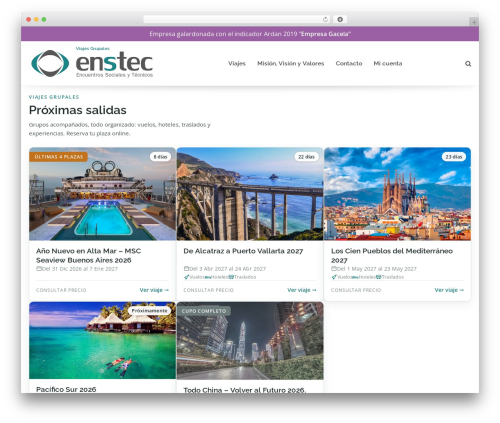500x423 pixels.
Task: Open Mi cuenta in the navigation
Action: pos(388,63)
